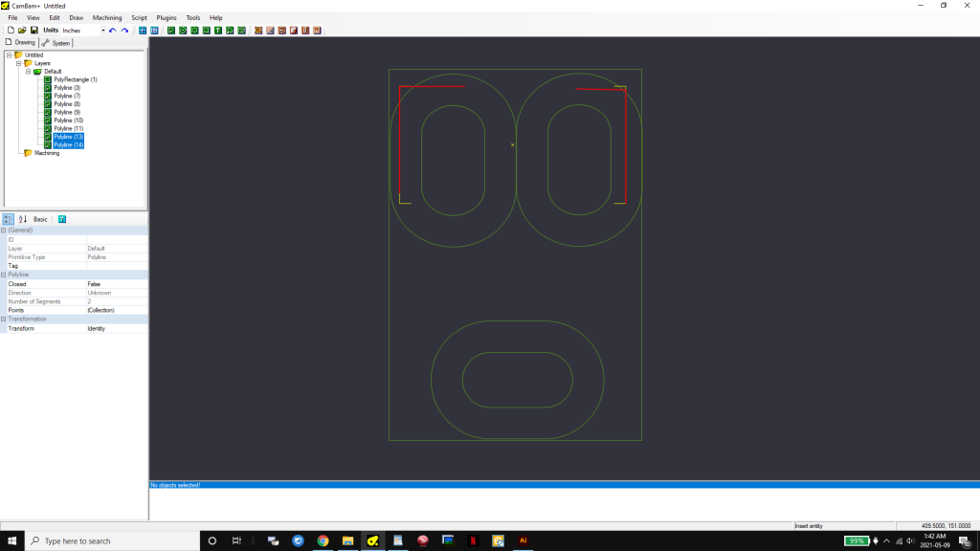Screen dimensions: 980x551
Task: Select Polyline (10) in the drawing tree
Action: point(68,120)
